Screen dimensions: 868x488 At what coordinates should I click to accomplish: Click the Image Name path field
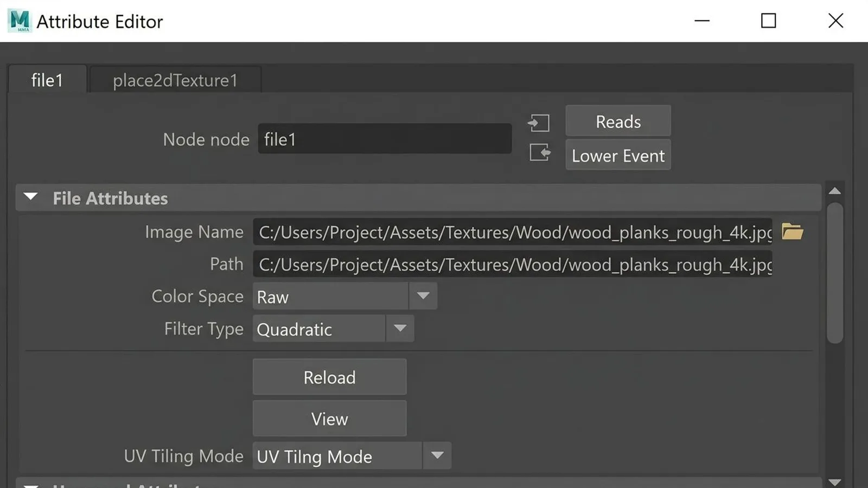pos(513,232)
